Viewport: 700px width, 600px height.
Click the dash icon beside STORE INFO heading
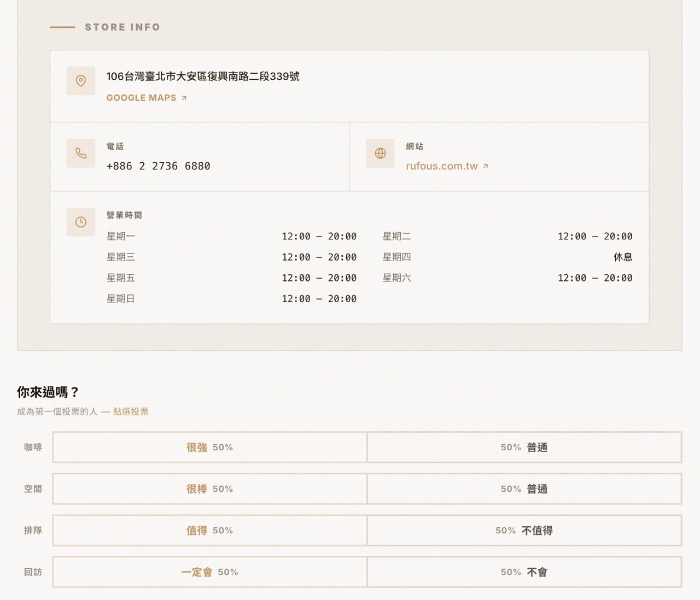(63, 26)
